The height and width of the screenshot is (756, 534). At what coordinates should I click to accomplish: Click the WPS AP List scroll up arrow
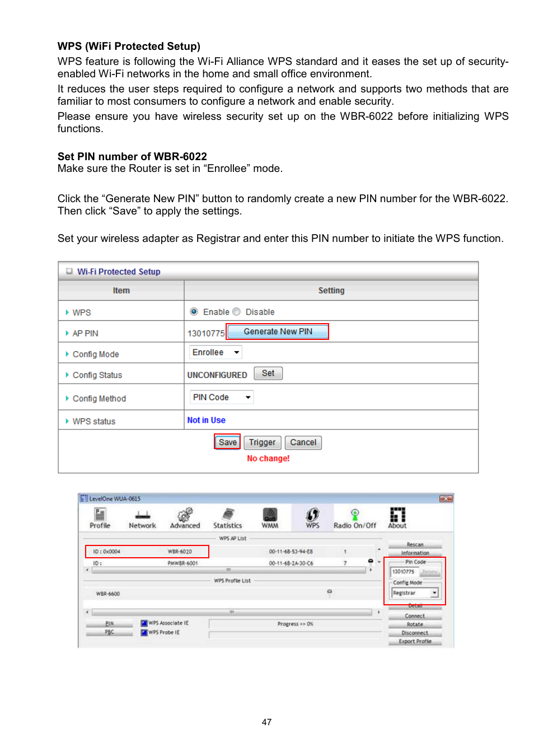click(379, 549)
